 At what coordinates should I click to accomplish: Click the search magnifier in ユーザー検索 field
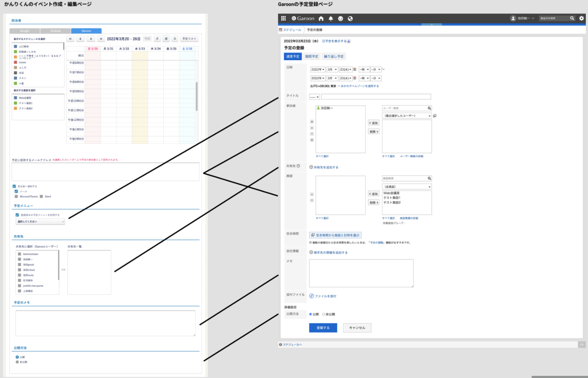click(429, 108)
